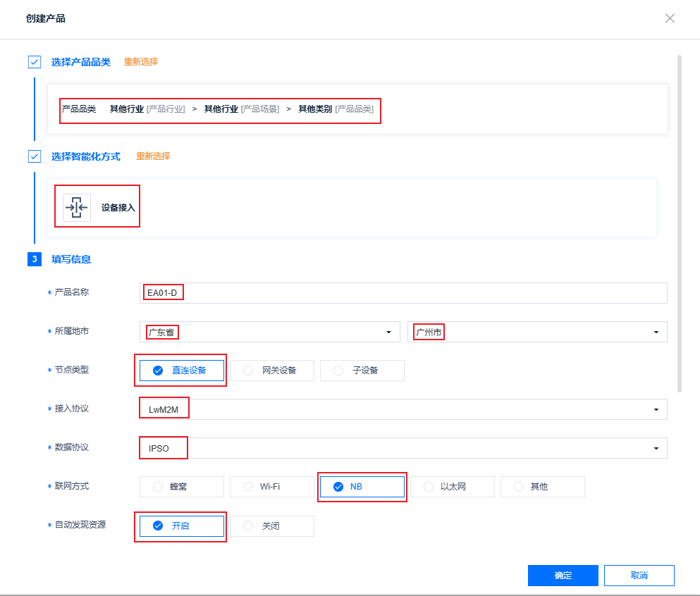This screenshot has width=700, height=596.
Task: Choose Wi-Fi as the network method
Action: coord(271,487)
